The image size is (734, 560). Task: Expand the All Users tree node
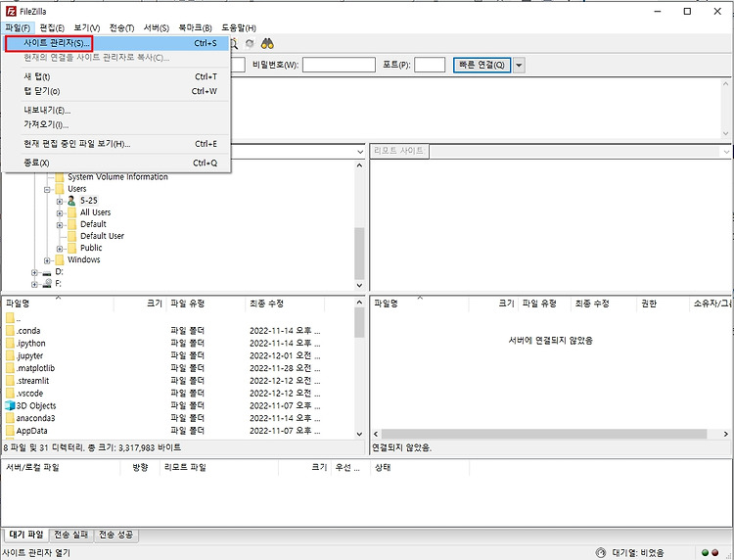[x=60, y=213]
